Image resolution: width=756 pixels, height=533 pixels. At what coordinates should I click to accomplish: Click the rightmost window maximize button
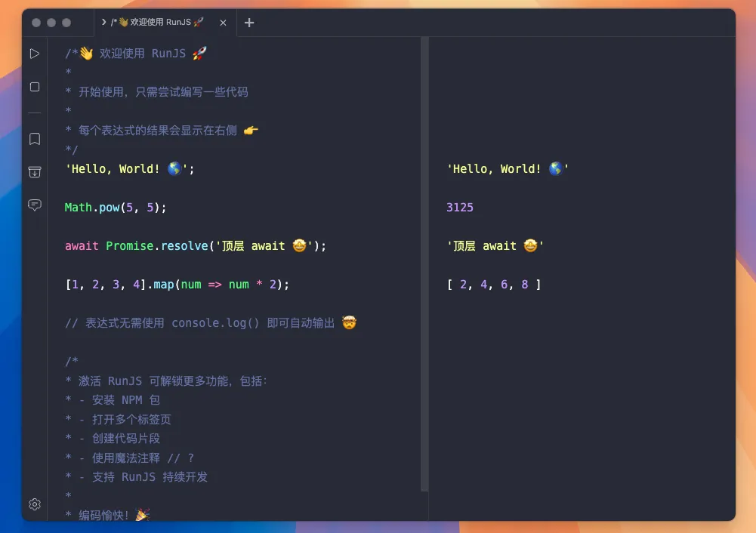(x=66, y=23)
